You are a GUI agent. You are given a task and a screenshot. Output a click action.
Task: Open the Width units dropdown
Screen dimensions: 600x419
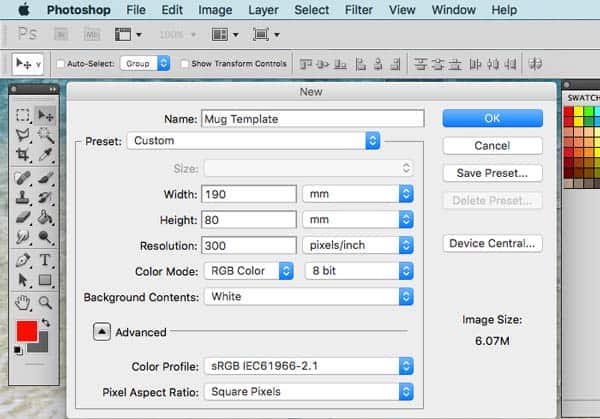click(x=358, y=194)
